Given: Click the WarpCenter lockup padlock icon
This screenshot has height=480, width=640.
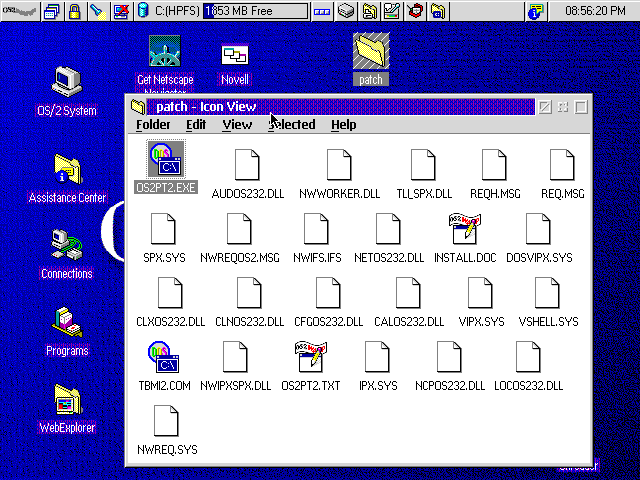Looking at the screenshot, I should coord(74,11).
